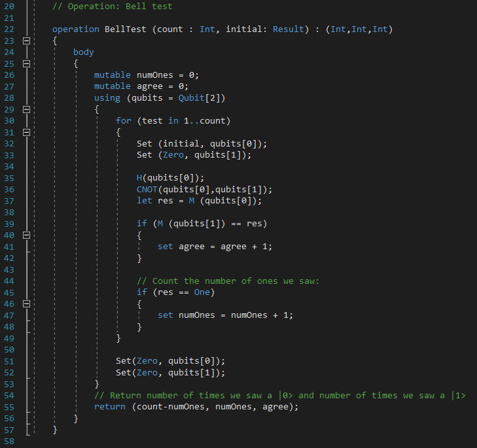The width and height of the screenshot is (477, 448).
Task: Click 'let res = M (qubits[0]);' line
Action: (199, 201)
